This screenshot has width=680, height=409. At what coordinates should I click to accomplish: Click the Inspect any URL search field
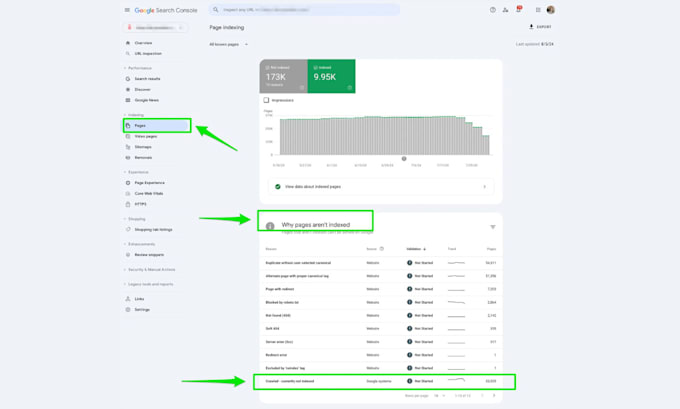[304, 10]
